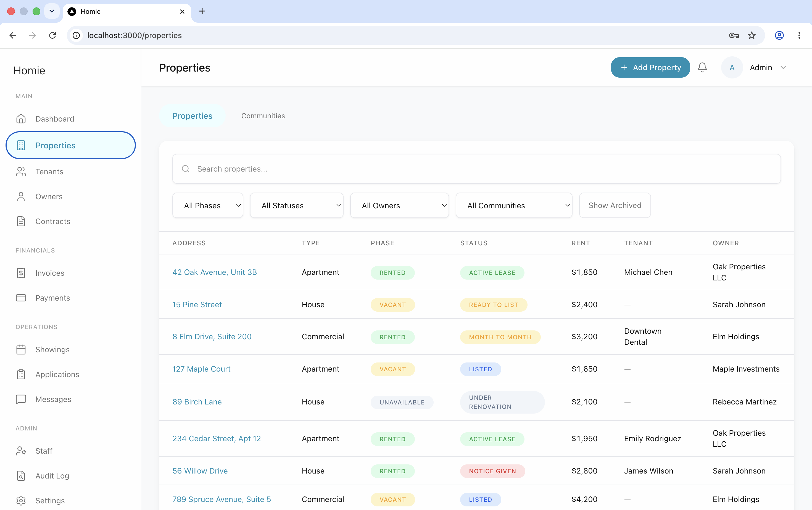812x510 pixels.
Task: Click the Messages chat bubble icon
Action: point(21,399)
